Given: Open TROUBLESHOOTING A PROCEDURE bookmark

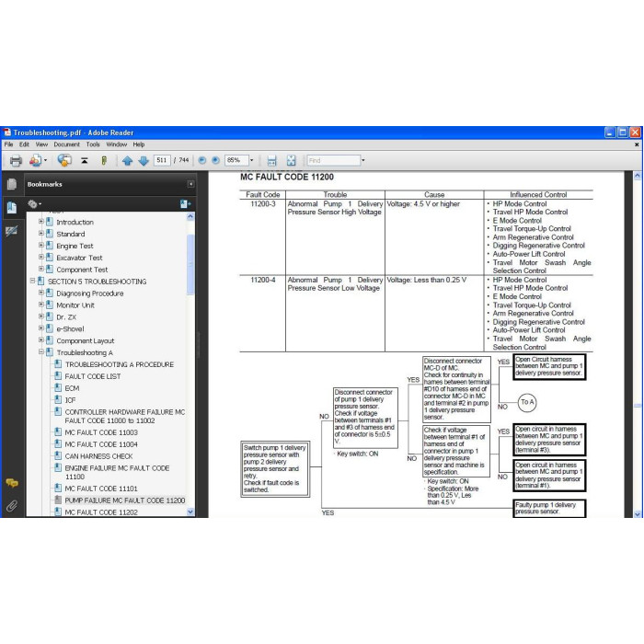Looking at the screenshot, I should click(x=120, y=364).
